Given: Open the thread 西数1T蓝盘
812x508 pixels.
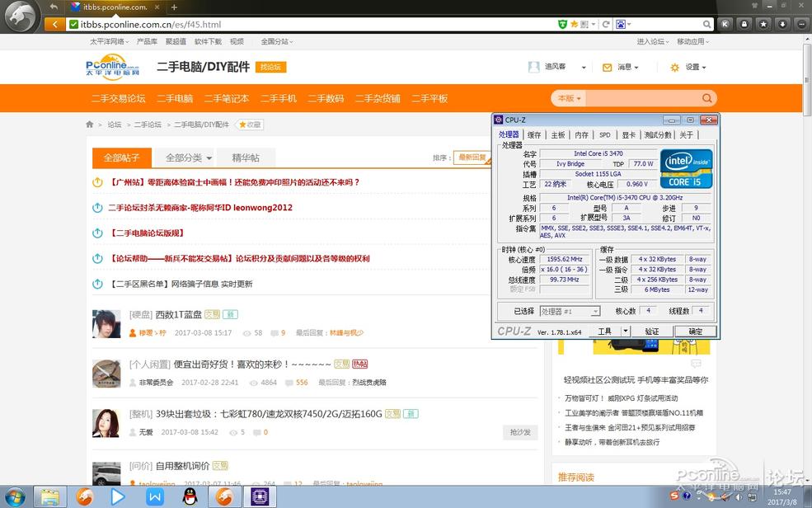Looking at the screenshot, I should 179,314.
